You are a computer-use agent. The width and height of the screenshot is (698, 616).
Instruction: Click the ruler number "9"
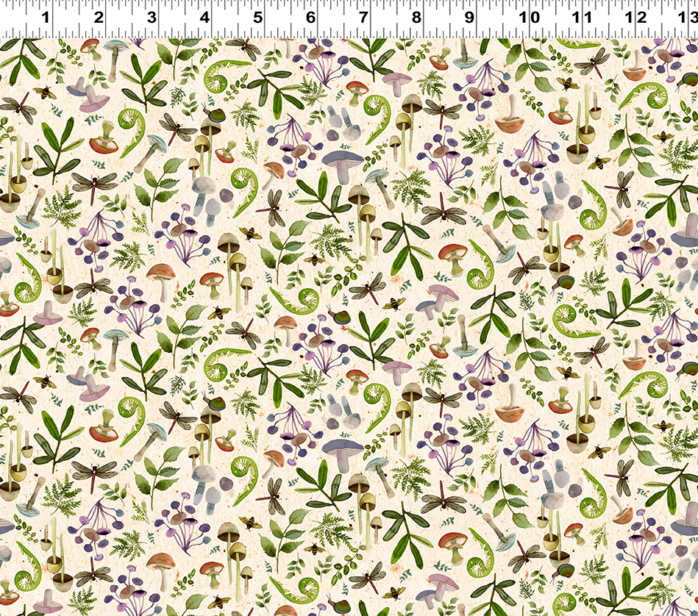pos(469,18)
